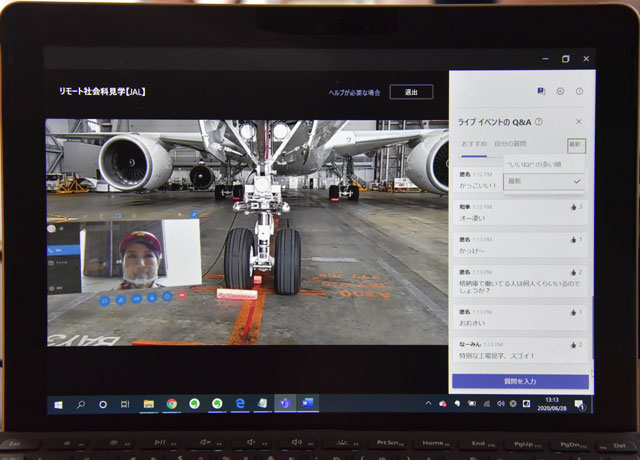The height and width of the screenshot is (460, 640).
Task: Click the ヘルプが必要な場合 help link
Action: [x=354, y=92]
